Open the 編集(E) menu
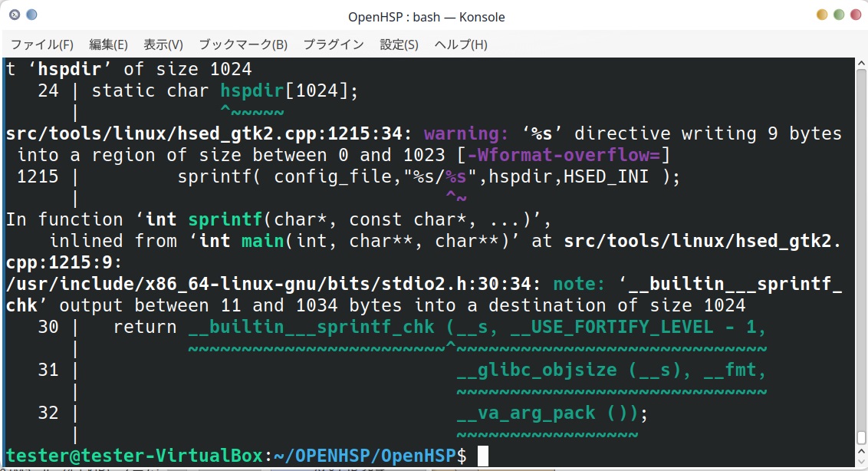This screenshot has width=868, height=471. point(109,45)
